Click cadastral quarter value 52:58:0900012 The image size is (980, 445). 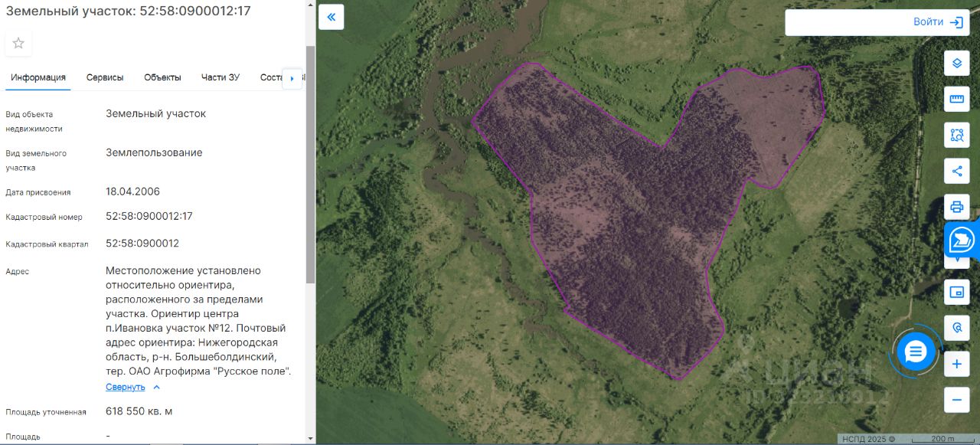142,243
